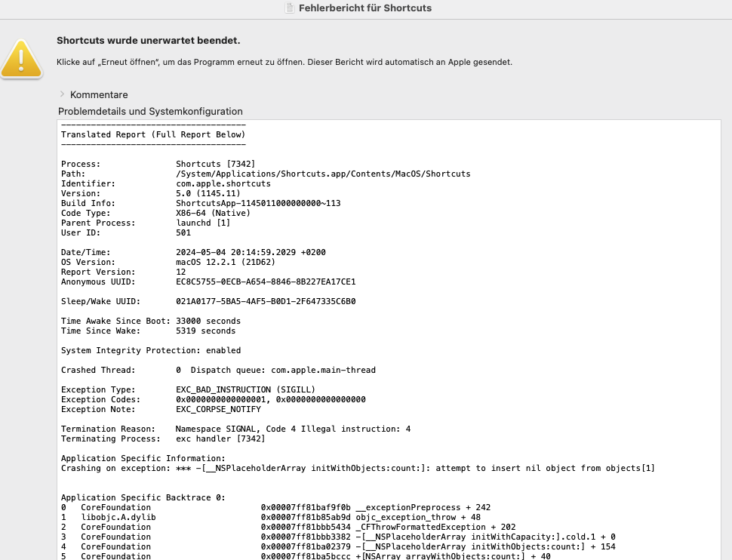
Task: Click the OS version 'macOS 12.2.1 (21D62)'
Action: [226, 262]
